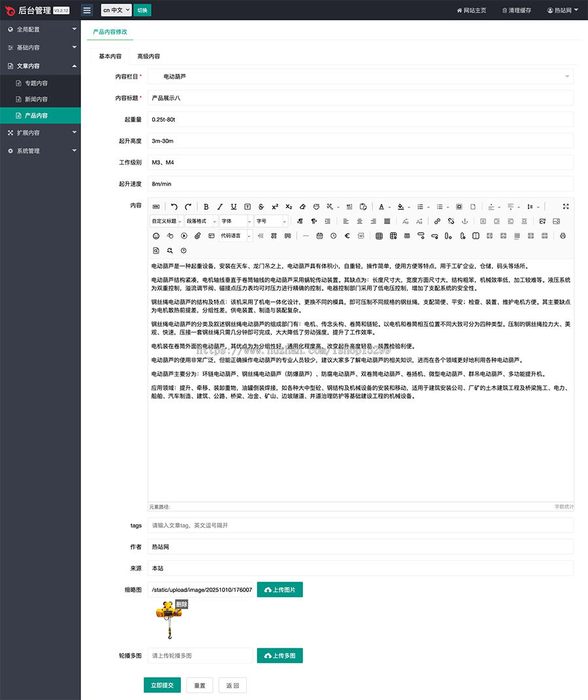Open 新闻内容 in the sidebar

40,99
